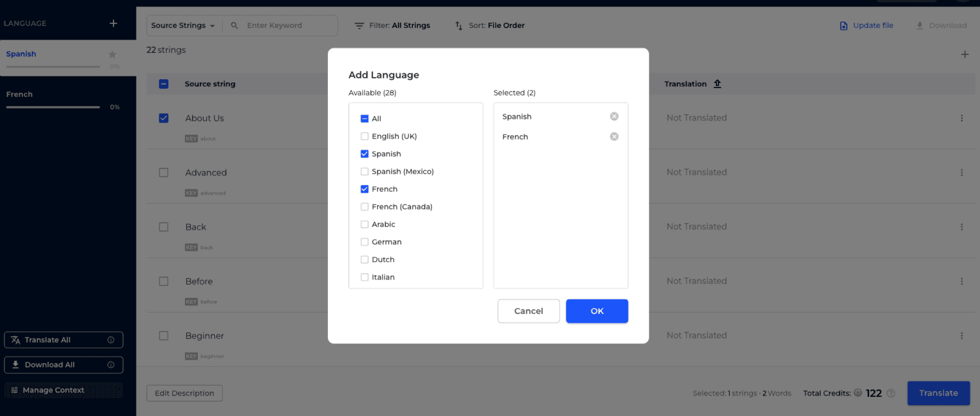Viewport: 980px width, 416px height.
Task: Click the search magnifier in the keyword field
Action: pyautogui.click(x=234, y=26)
